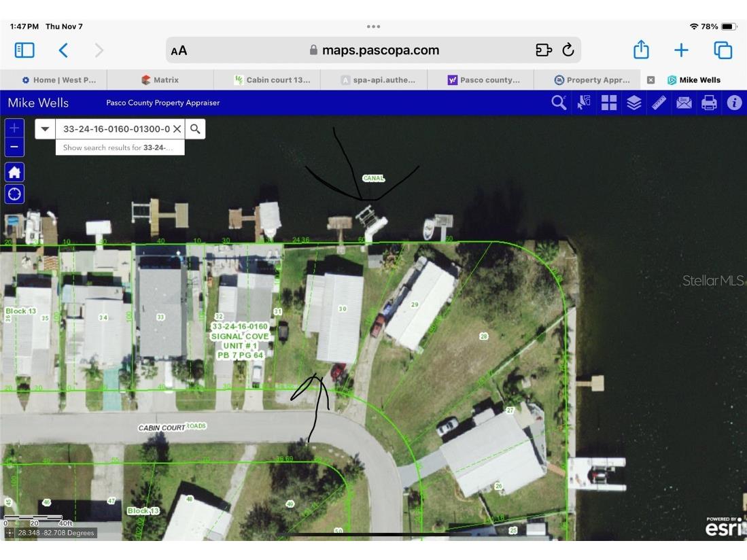Viewport: 747px width, 560px height.
Task: Open the basemap grid gallery icon
Action: click(x=608, y=103)
